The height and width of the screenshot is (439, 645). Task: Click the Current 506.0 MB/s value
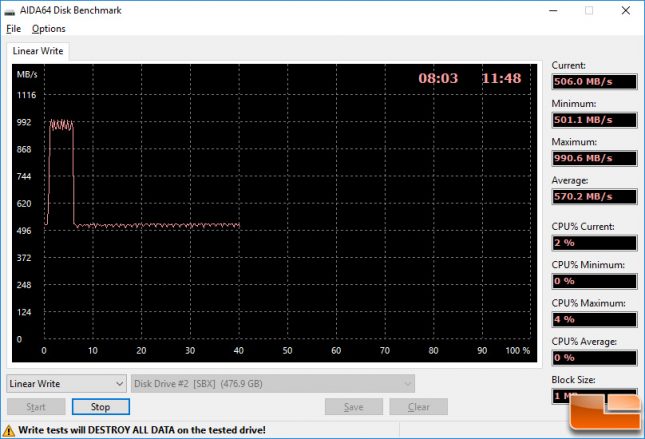(x=594, y=81)
